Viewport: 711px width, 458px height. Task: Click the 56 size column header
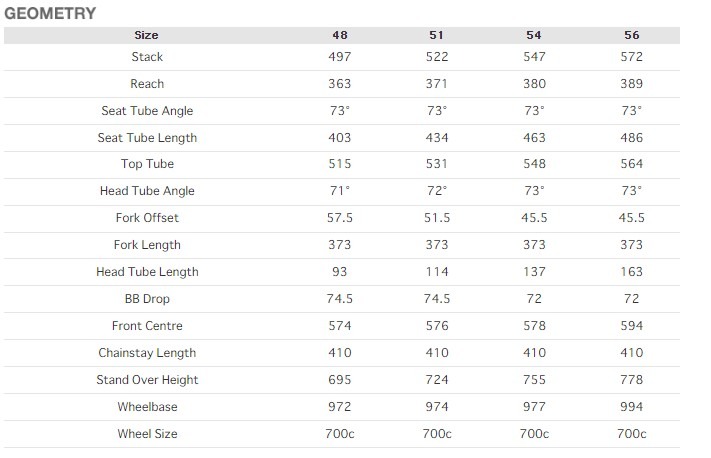[x=631, y=35]
